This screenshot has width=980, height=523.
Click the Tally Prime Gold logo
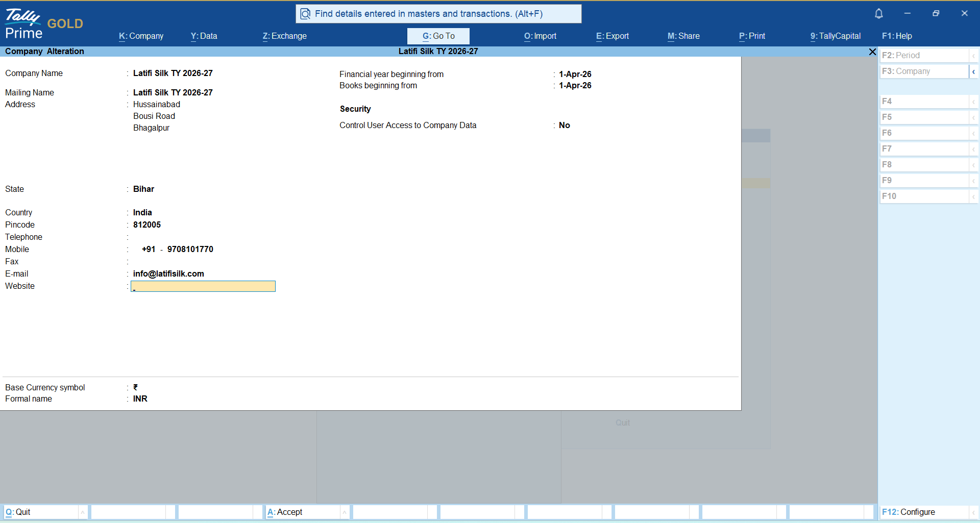tap(44, 23)
